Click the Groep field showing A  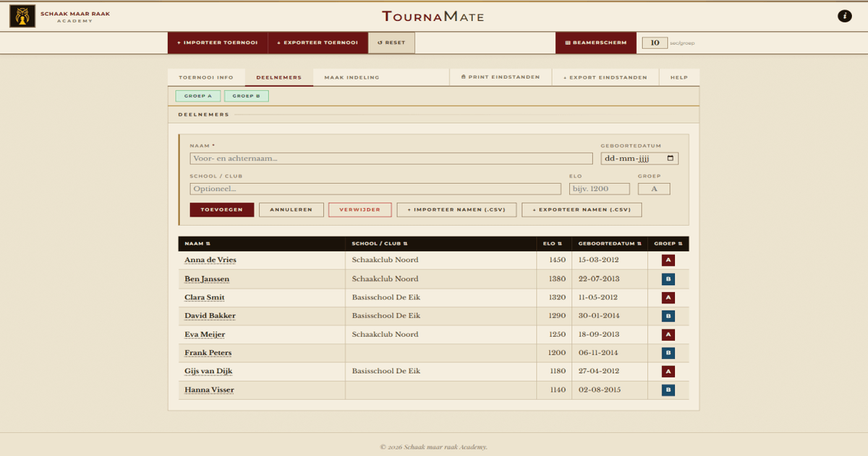654,189
